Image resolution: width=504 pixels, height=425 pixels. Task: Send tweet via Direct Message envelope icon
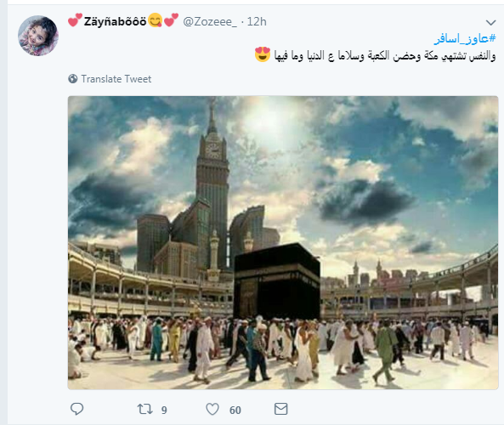(x=281, y=409)
